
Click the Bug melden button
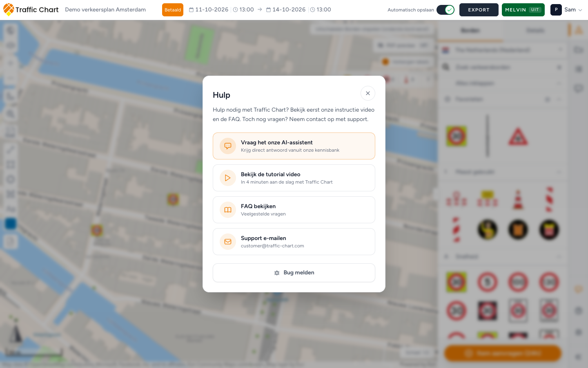point(294,273)
